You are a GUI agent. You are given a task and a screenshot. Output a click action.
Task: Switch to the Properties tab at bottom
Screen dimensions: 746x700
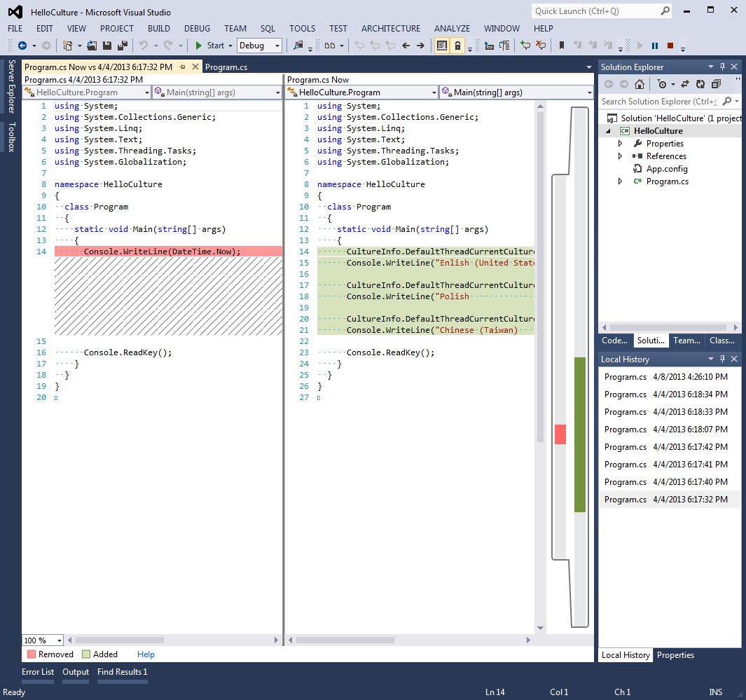tap(675, 655)
